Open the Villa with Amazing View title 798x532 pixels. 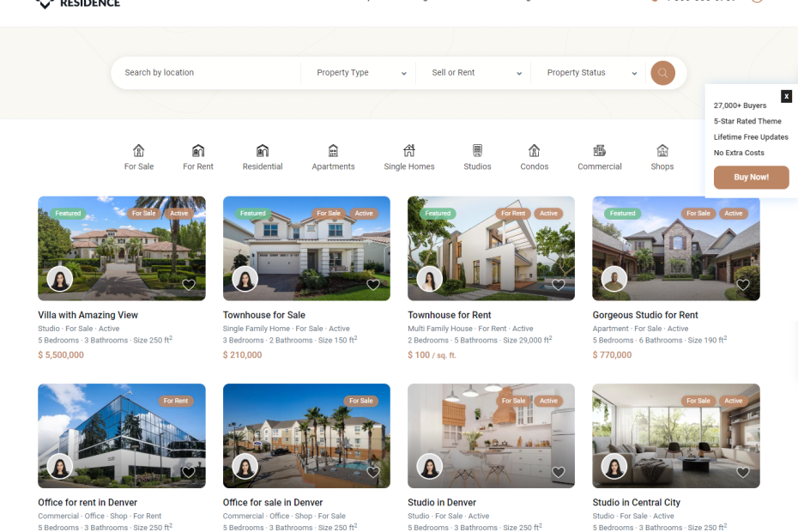pos(88,315)
